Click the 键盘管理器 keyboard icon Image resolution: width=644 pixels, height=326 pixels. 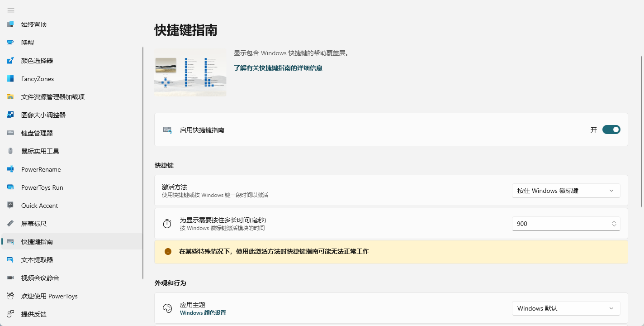click(11, 133)
